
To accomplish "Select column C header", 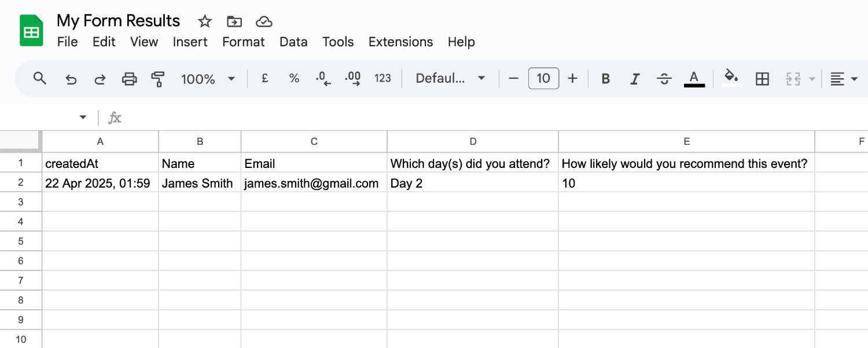I will click(x=314, y=141).
